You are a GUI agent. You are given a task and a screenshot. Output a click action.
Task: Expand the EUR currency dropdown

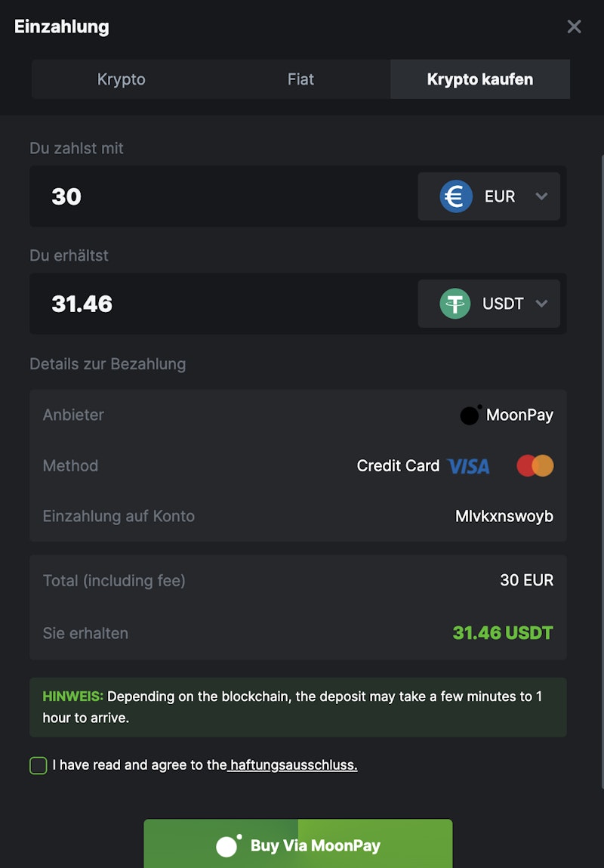pyautogui.click(x=541, y=196)
